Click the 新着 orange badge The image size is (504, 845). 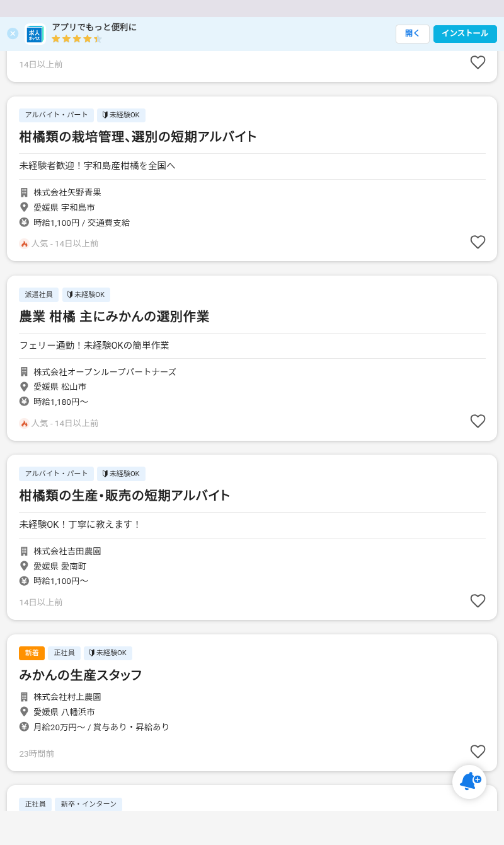pyautogui.click(x=31, y=653)
